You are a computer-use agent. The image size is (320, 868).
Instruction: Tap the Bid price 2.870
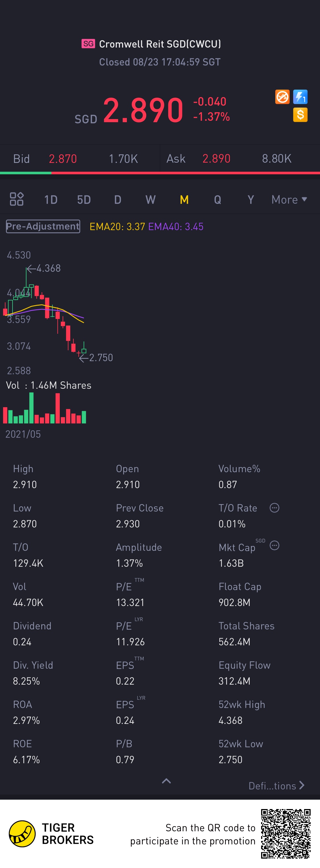tap(63, 159)
